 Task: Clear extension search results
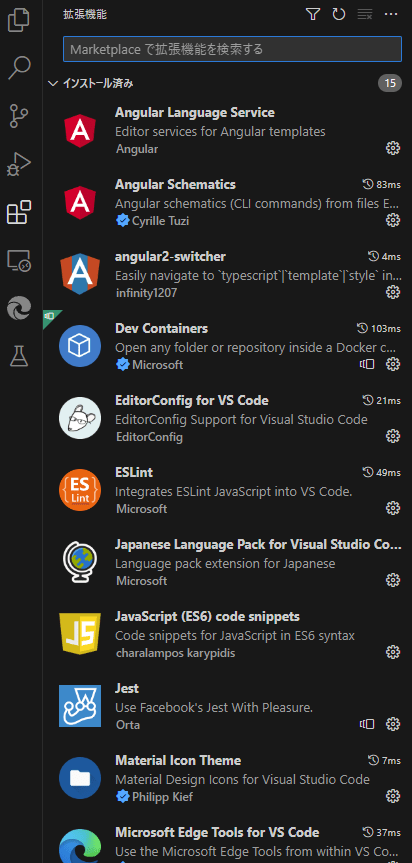tap(365, 15)
